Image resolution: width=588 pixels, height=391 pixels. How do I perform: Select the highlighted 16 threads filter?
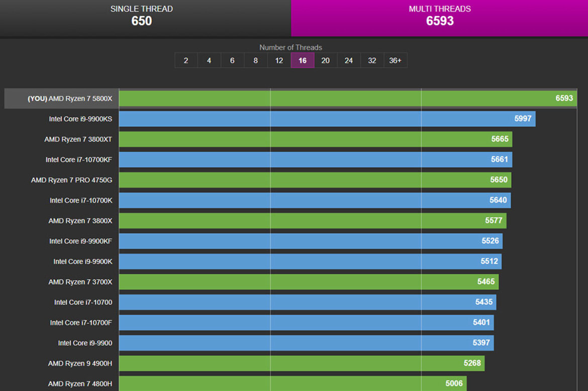pyautogui.click(x=302, y=60)
